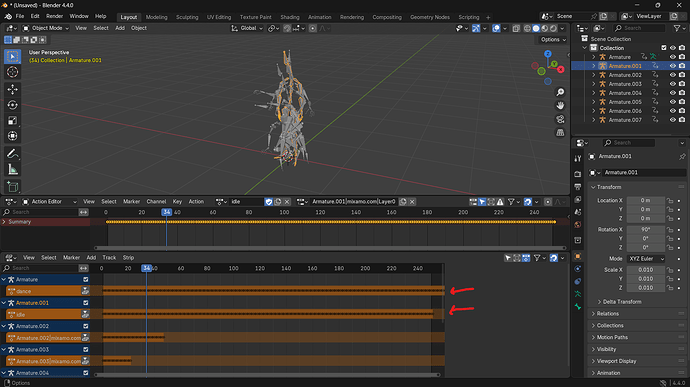Click the viewport Options button
690x387 pixels.
coord(553,40)
